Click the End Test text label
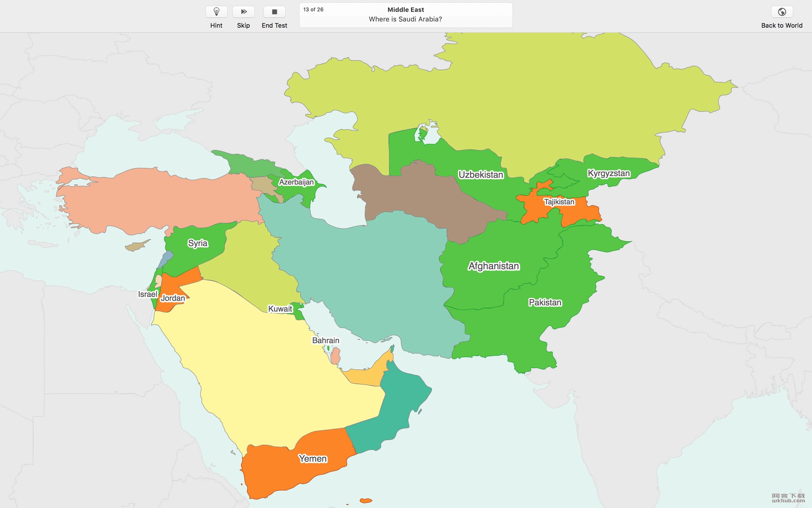This screenshot has width=812, height=508. coord(274,25)
